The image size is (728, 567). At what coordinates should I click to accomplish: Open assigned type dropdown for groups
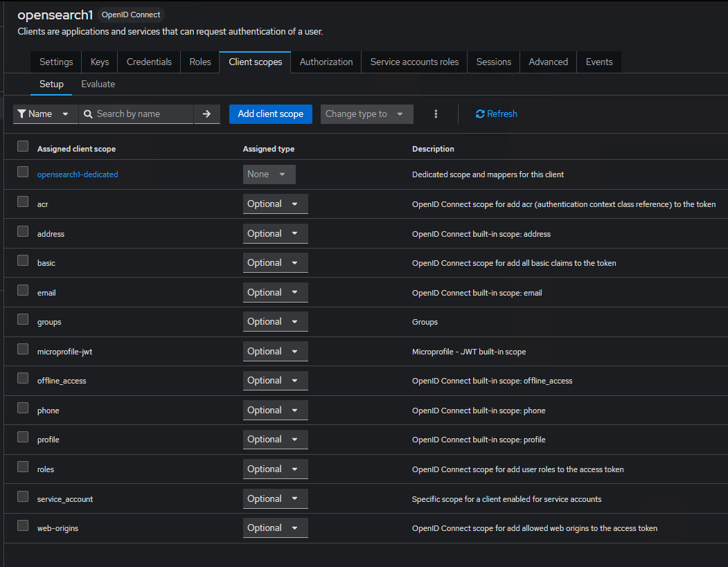coord(275,321)
